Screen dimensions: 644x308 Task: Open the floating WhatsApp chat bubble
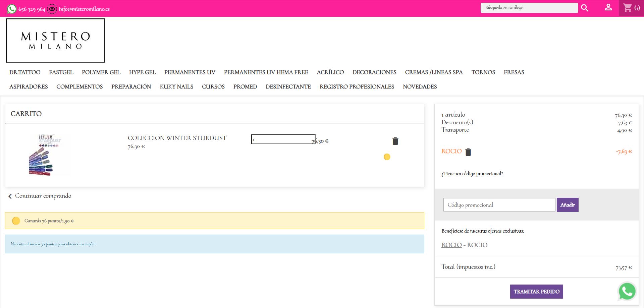[x=627, y=291]
